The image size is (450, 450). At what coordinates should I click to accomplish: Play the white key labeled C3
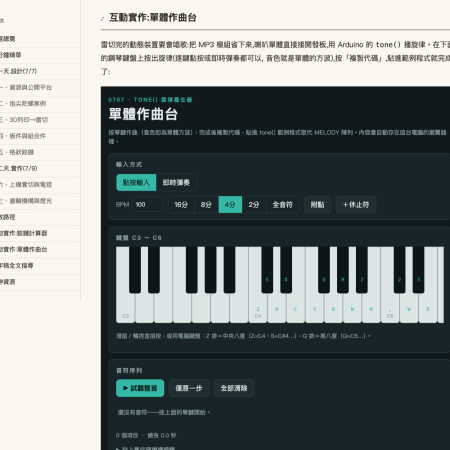pyautogui.click(x=125, y=308)
